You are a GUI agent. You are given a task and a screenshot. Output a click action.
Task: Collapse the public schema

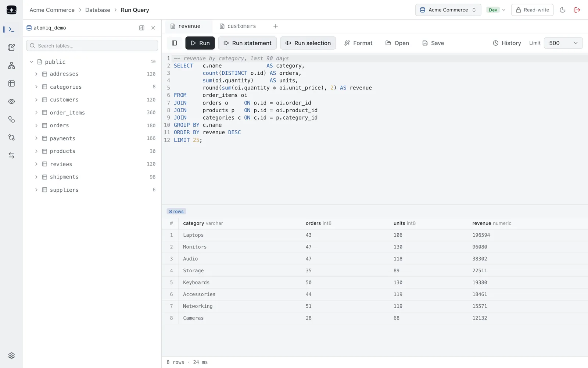tap(32, 62)
